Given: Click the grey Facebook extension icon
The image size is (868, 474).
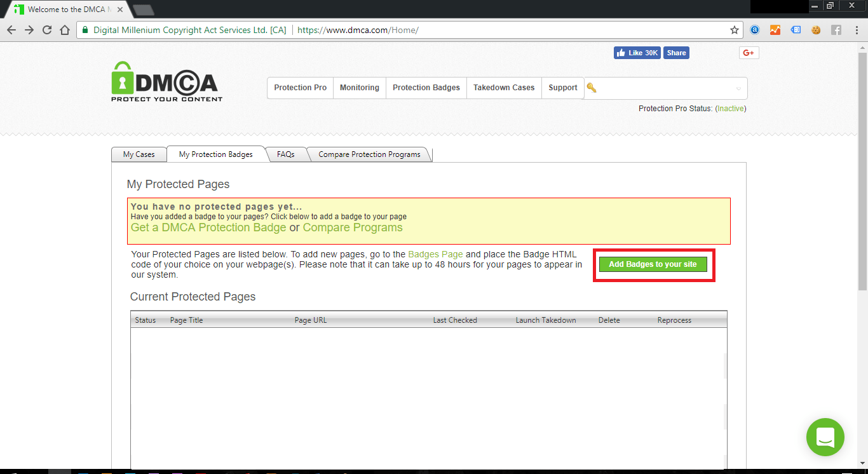Looking at the screenshot, I should (837, 29).
